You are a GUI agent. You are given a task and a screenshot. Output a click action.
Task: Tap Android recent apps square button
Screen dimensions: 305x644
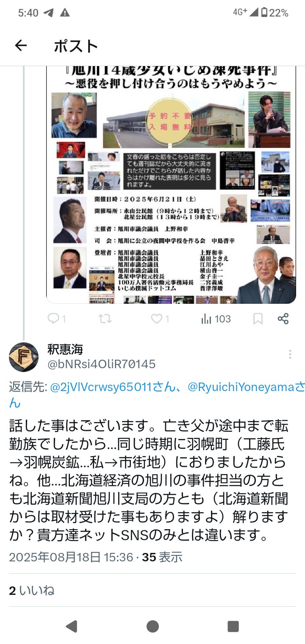[x=233, y=626]
